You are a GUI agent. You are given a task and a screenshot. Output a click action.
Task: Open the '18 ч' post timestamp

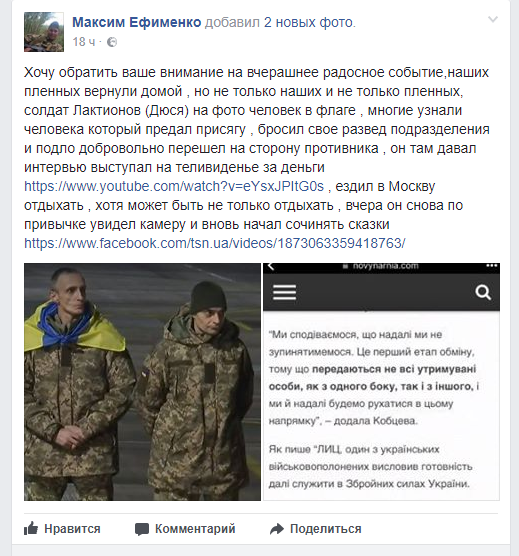[x=84, y=42]
